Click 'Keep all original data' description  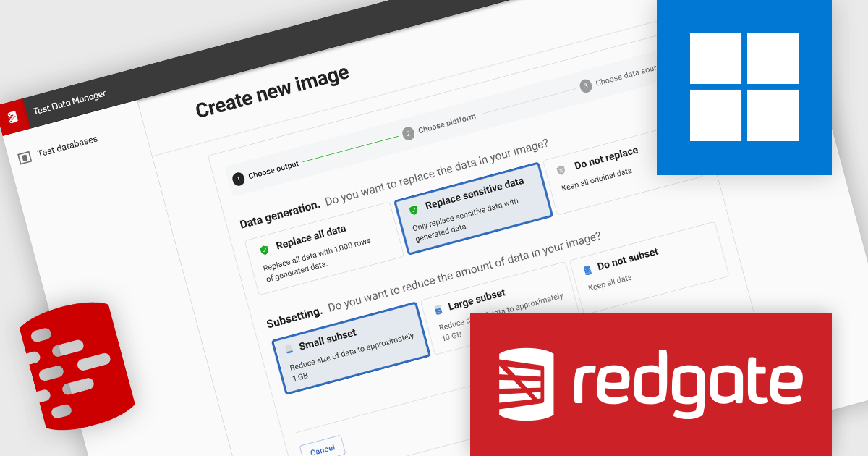597,180
